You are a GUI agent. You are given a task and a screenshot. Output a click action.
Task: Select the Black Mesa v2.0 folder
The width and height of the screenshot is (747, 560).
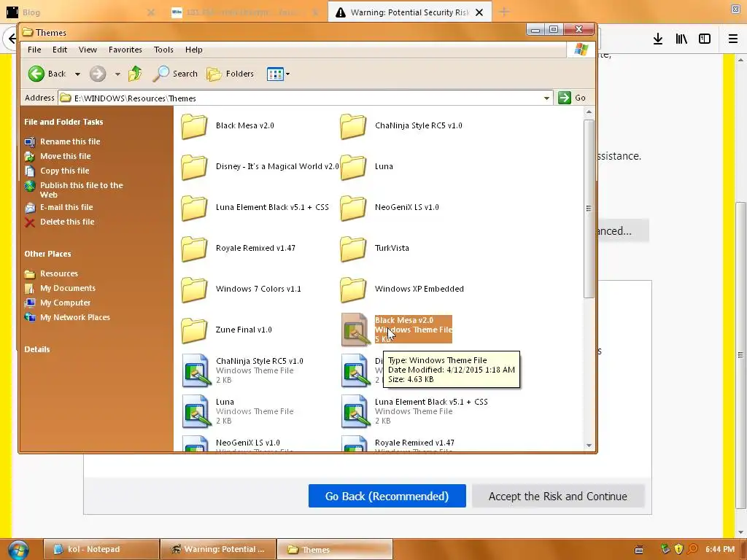point(228,125)
